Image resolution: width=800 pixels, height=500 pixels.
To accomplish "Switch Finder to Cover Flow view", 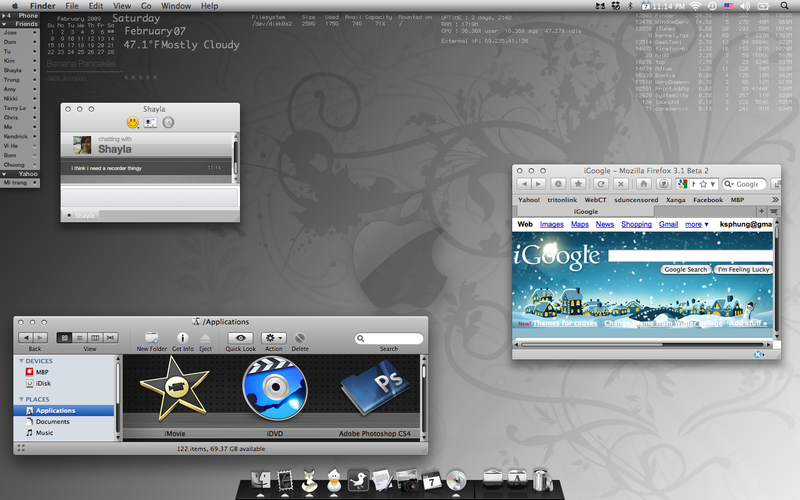I will click(111, 338).
